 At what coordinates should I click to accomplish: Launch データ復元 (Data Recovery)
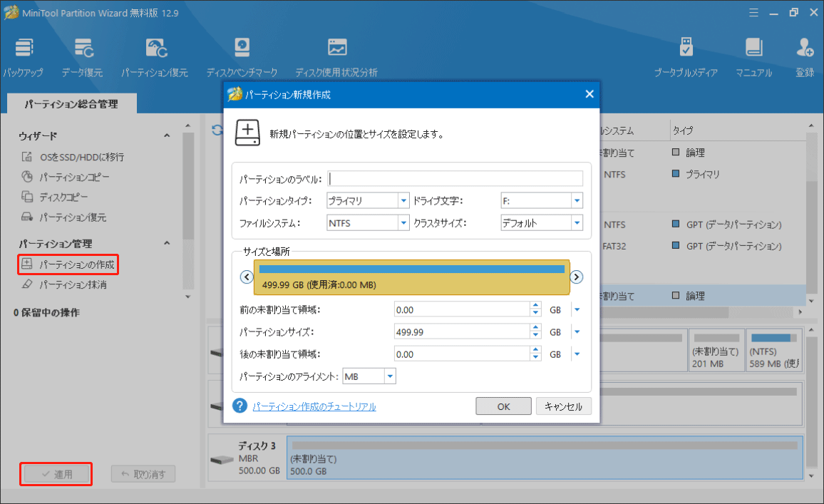coord(83,57)
